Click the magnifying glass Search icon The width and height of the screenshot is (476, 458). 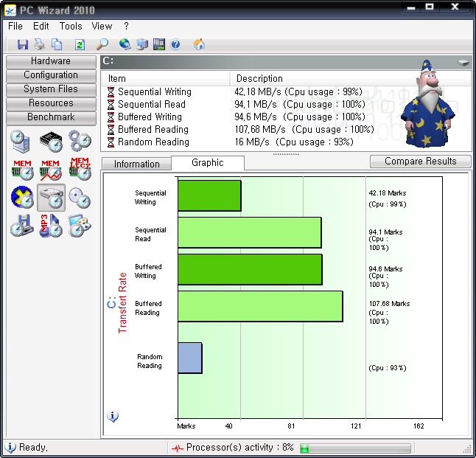102,44
